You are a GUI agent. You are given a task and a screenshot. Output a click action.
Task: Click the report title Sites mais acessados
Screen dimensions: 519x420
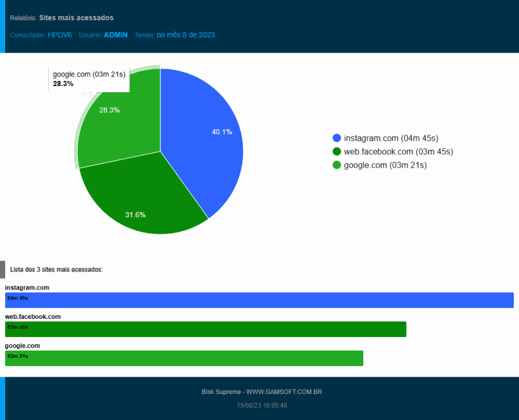pos(76,18)
